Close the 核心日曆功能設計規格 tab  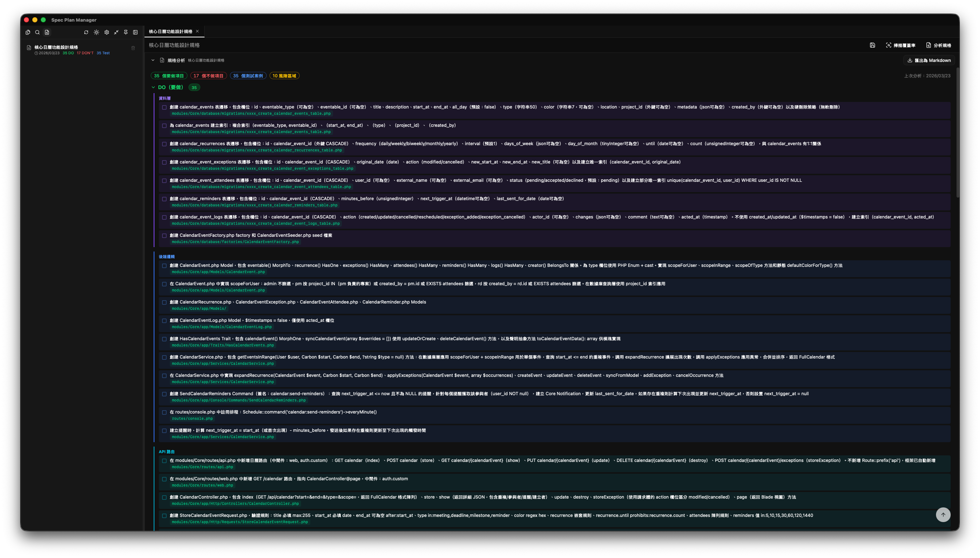(197, 32)
